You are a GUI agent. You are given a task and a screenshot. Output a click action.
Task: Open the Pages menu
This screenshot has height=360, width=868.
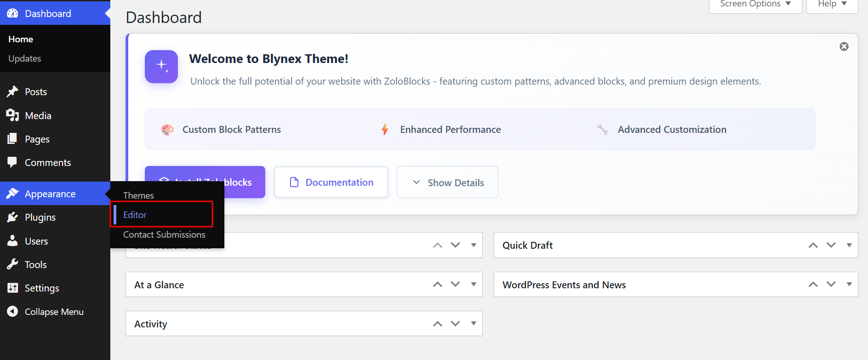(55, 139)
